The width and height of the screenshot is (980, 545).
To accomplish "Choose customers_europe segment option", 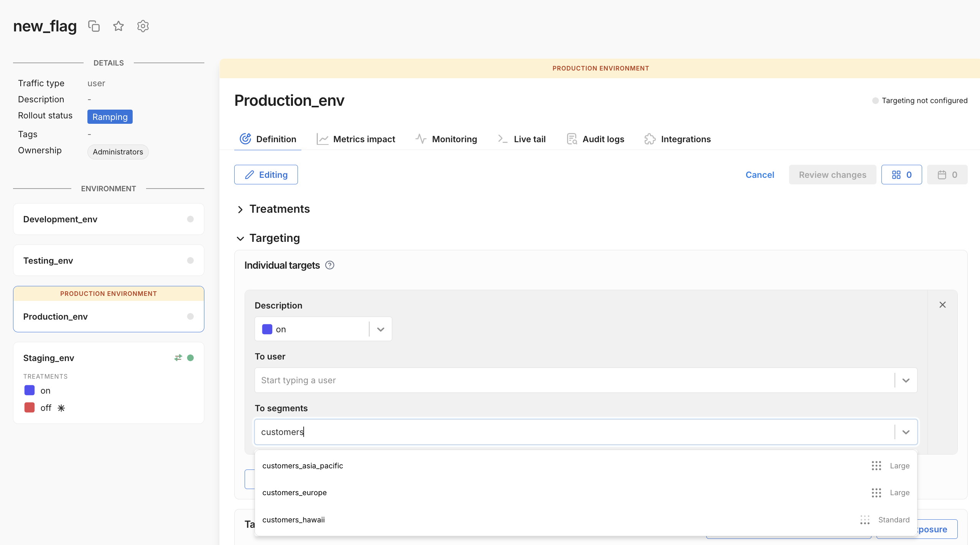I will 294,492.
